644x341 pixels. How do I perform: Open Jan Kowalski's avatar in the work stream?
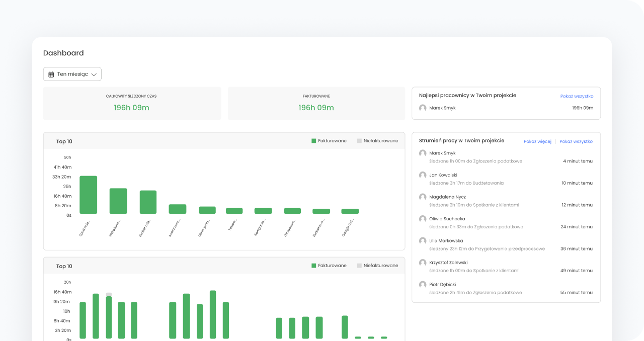click(423, 175)
